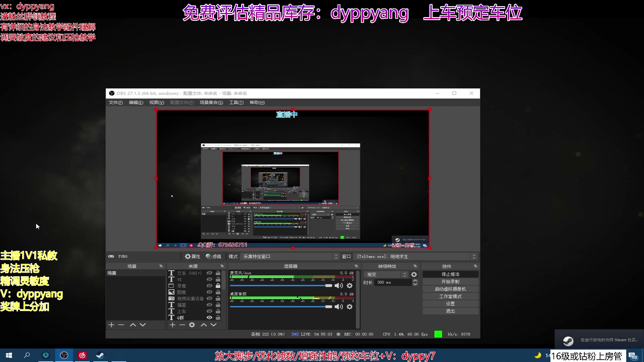Unlock the 录像 source lock icon
The height and width of the screenshot is (362, 644).
tap(218, 286)
